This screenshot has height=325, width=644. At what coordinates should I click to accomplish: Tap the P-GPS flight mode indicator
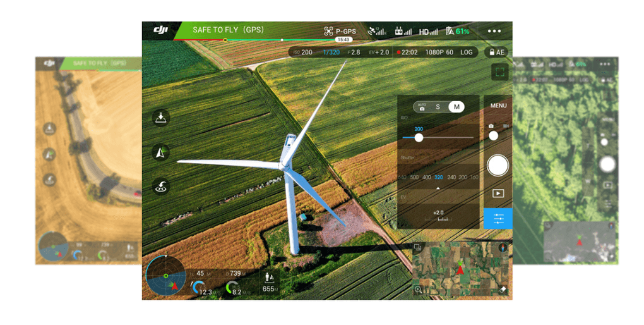[340, 31]
